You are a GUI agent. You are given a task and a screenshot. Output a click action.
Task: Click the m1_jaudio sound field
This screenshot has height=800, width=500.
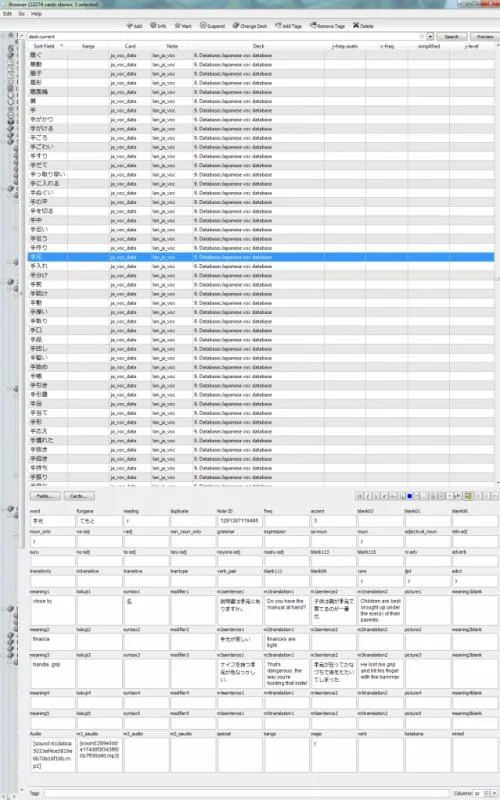tap(99, 755)
